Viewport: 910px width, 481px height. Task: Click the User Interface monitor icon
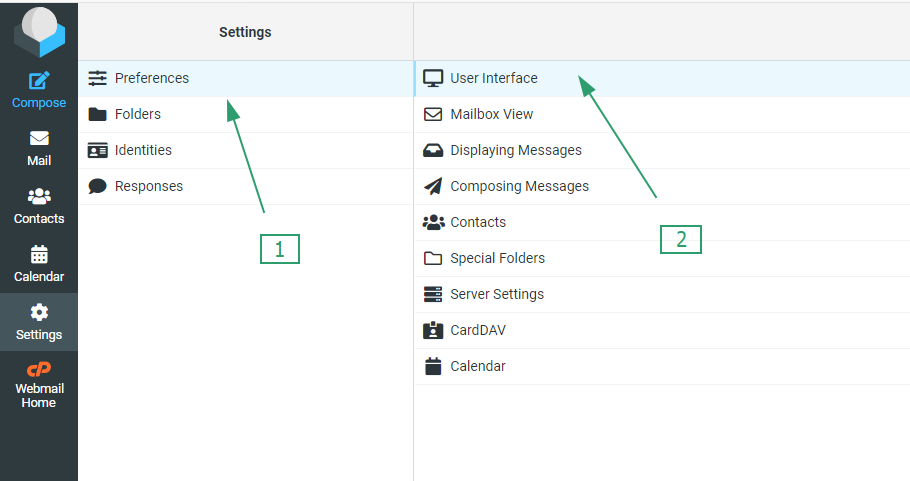pos(433,78)
